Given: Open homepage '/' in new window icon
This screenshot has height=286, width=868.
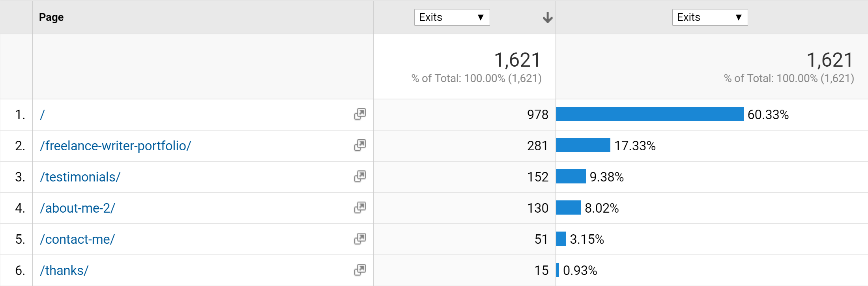Looking at the screenshot, I should [360, 114].
